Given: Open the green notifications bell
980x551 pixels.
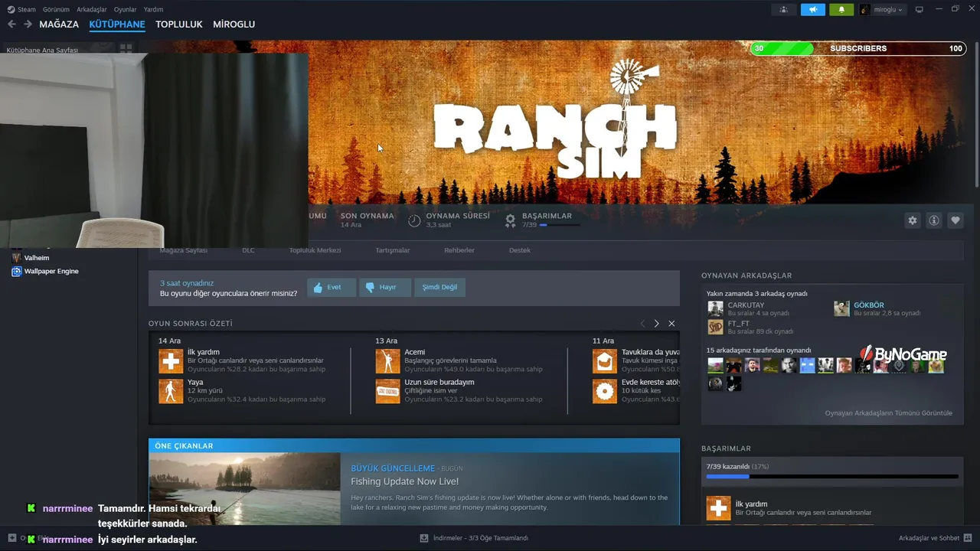Looking at the screenshot, I should [x=842, y=9].
